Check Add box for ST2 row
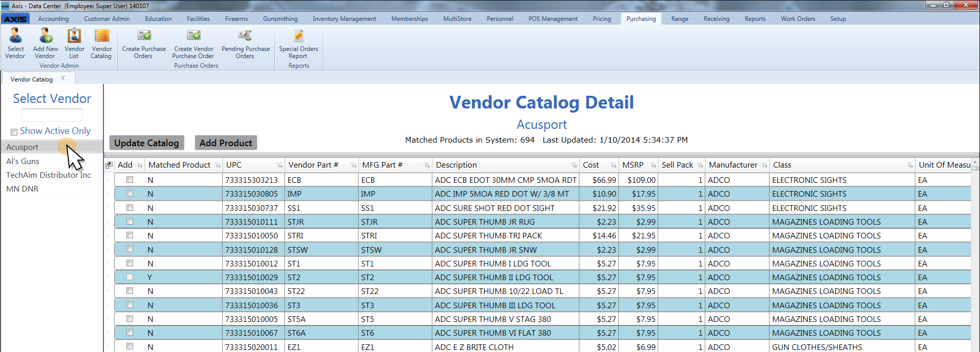 (x=129, y=277)
